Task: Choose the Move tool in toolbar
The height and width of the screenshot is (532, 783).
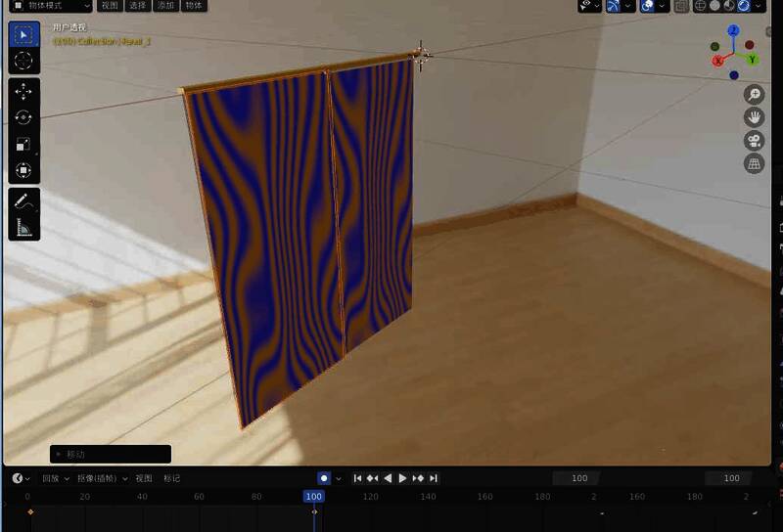Action: click(23, 92)
